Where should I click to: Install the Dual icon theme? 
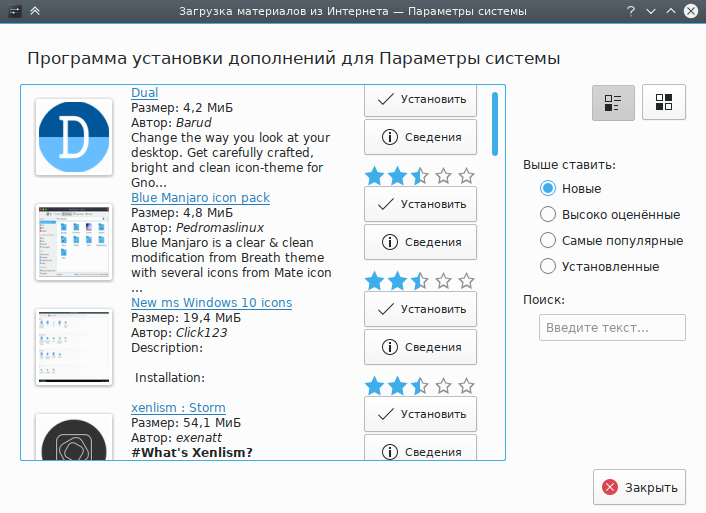click(x=420, y=99)
